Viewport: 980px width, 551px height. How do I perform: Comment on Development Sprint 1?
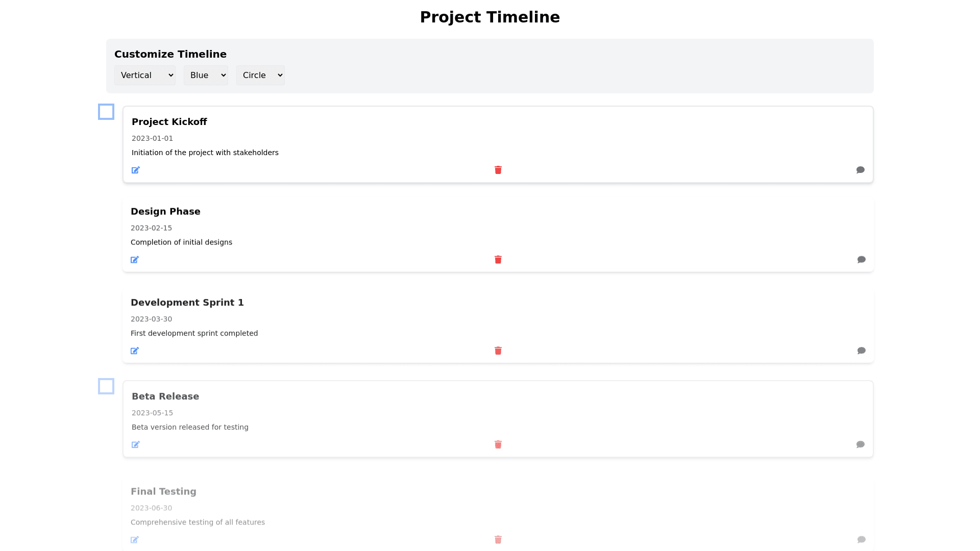click(862, 350)
